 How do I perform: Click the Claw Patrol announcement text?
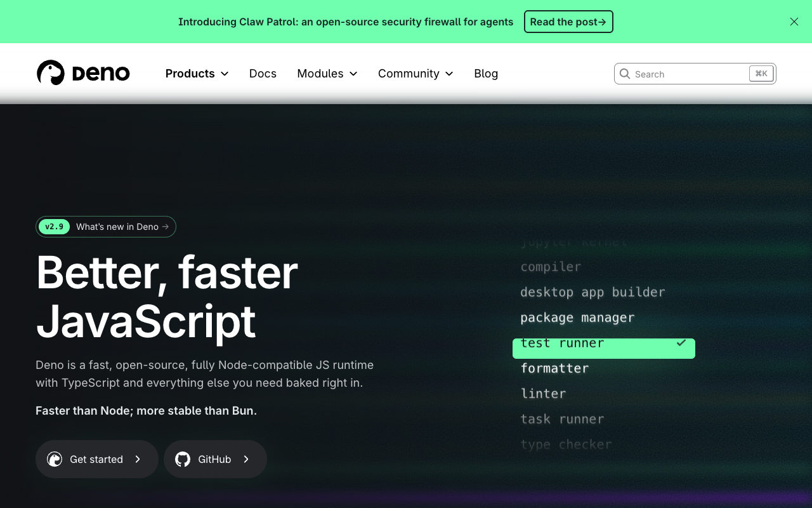[x=346, y=22]
